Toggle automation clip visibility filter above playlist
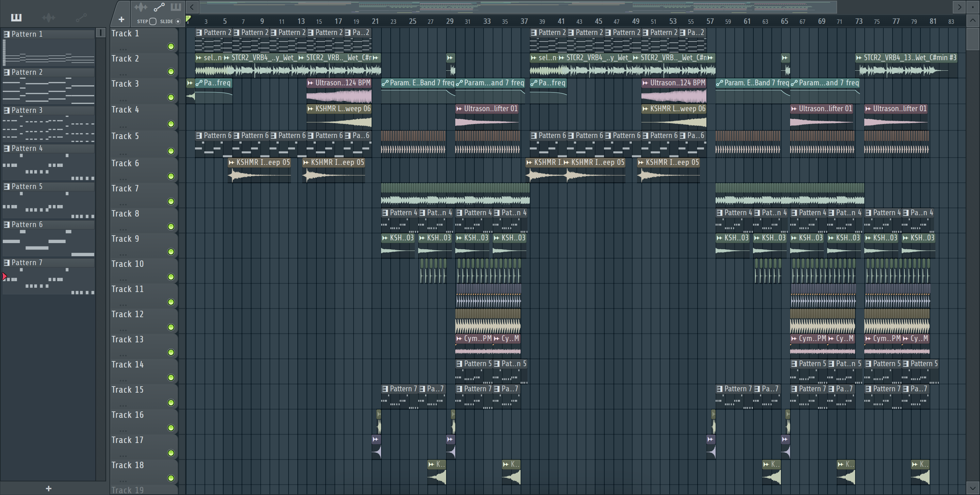Image resolution: width=980 pixels, height=495 pixels. point(159,7)
